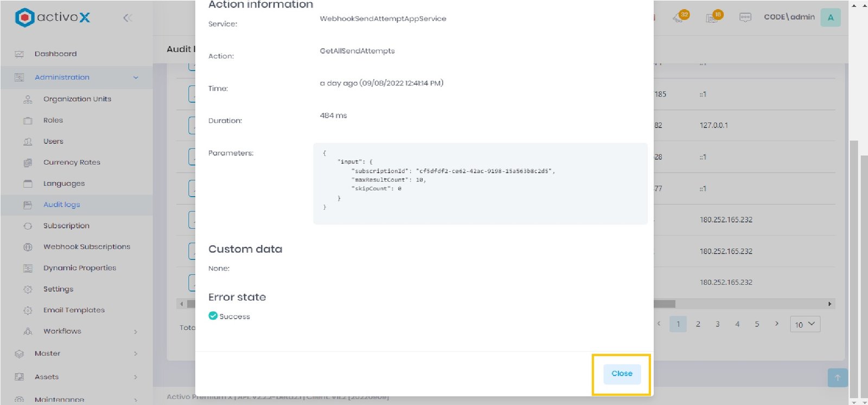Open Webhook Subscriptions page

(87, 247)
